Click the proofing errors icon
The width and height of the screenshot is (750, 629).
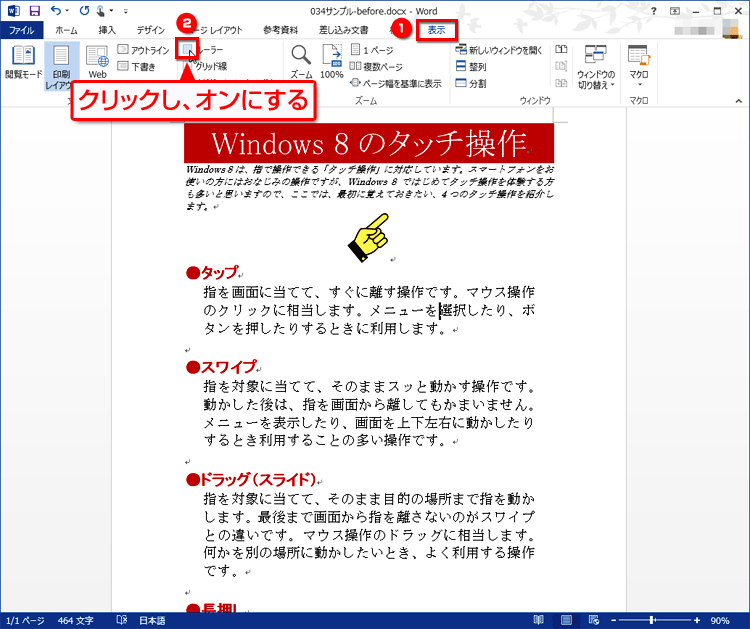point(121,620)
